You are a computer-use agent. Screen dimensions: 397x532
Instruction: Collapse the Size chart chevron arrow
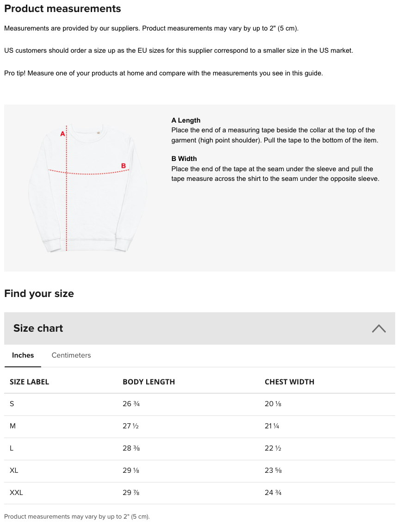378,328
